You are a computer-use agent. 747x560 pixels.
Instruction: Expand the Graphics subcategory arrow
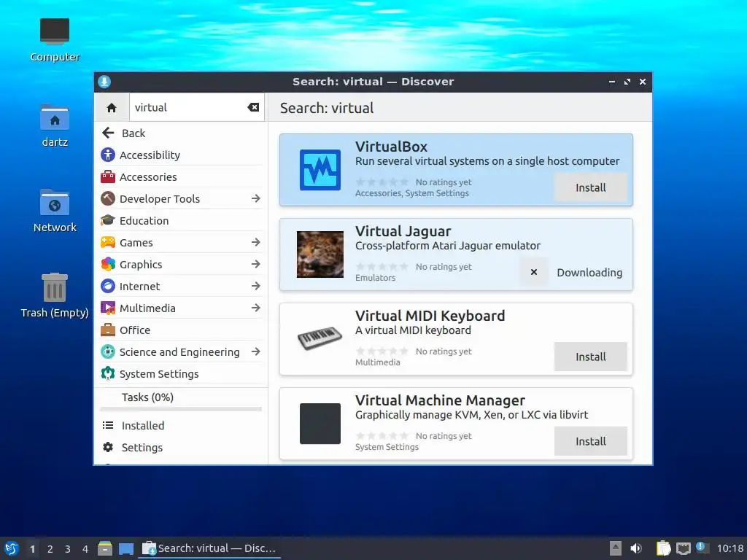point(256,264)
